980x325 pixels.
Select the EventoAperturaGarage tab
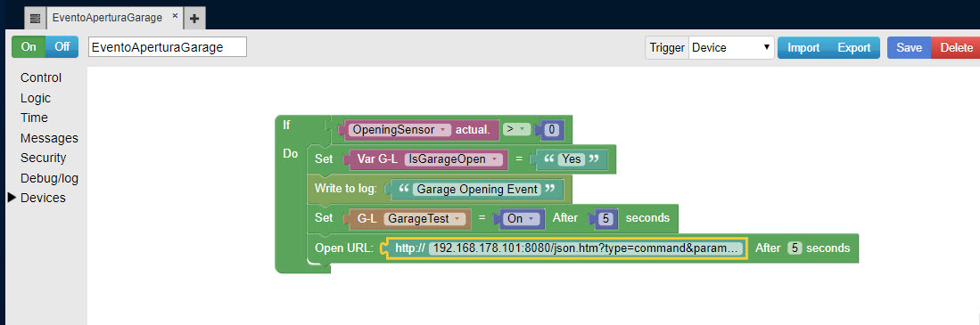[x=107, y=18]
